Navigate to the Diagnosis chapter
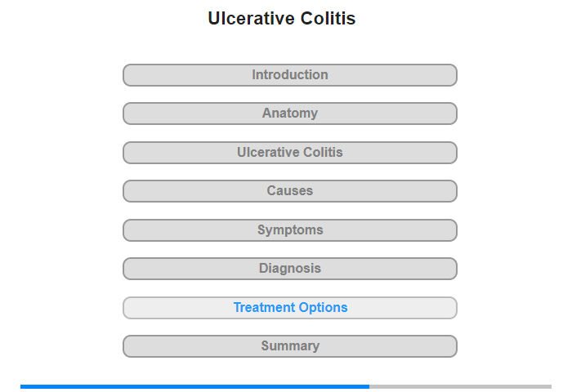The height and width of the screenshot is (392, 572). click(289, 269)
